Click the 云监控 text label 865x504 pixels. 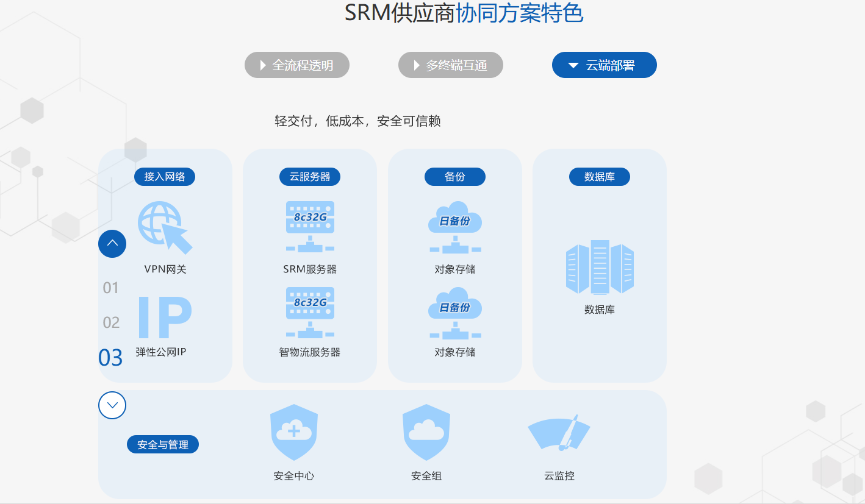pyautogui.click(x=559, y=476)
